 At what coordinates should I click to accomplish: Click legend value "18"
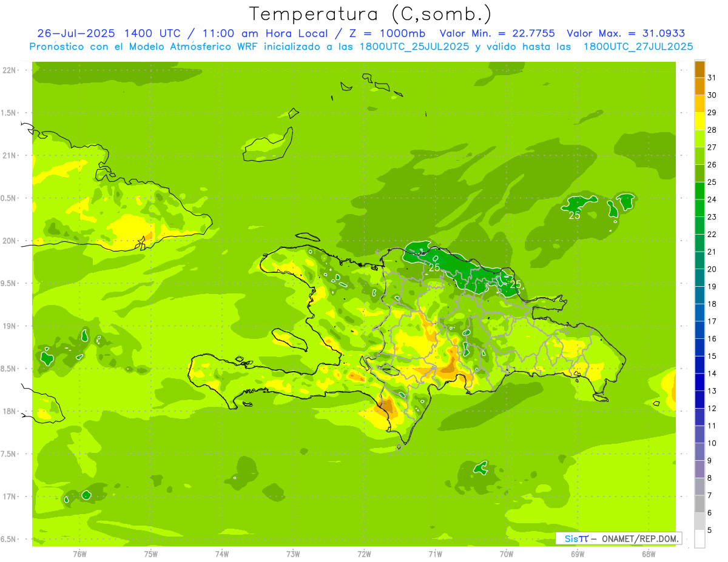pos(712,304)
